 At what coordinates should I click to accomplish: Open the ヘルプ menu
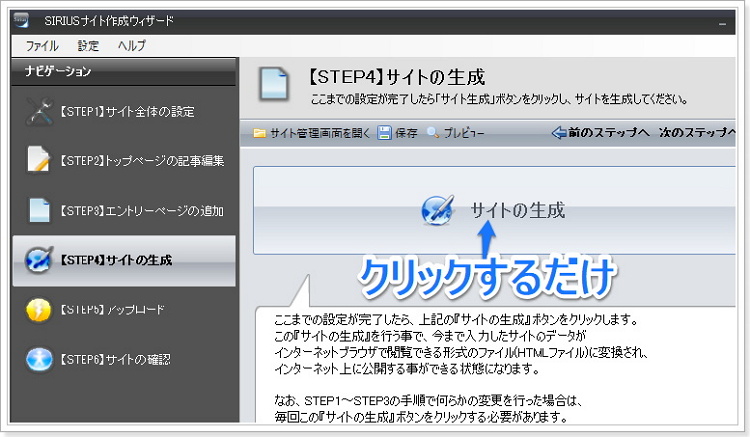click(x=132, y=46)
